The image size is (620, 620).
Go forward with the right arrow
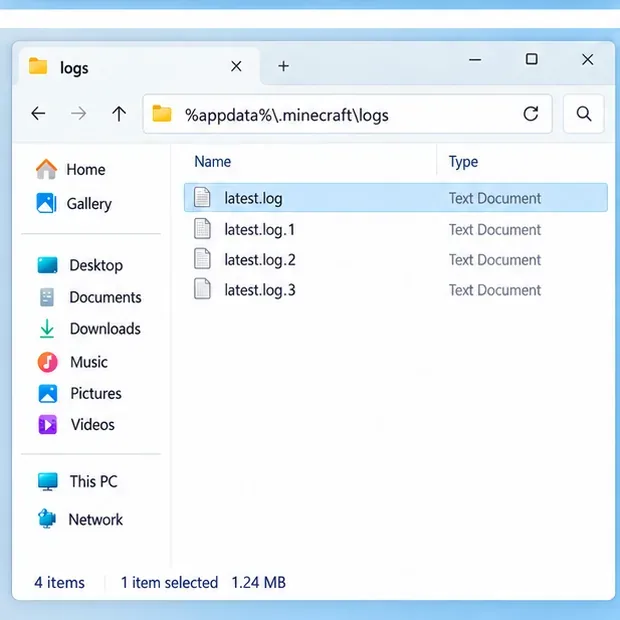(x=78, y=114)
